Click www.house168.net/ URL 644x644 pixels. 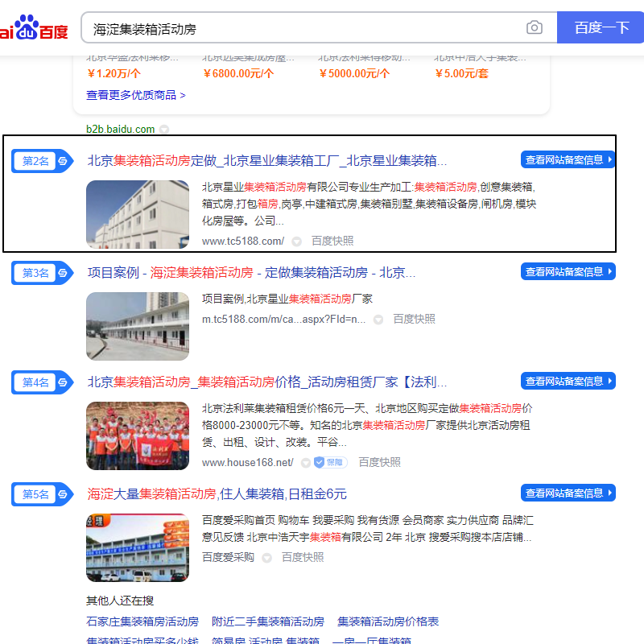point(248,462)
